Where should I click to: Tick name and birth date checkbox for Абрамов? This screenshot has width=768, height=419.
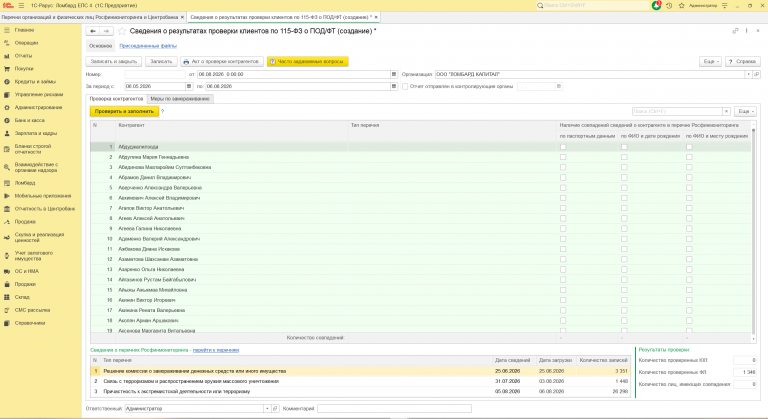[x=624, y=177]
